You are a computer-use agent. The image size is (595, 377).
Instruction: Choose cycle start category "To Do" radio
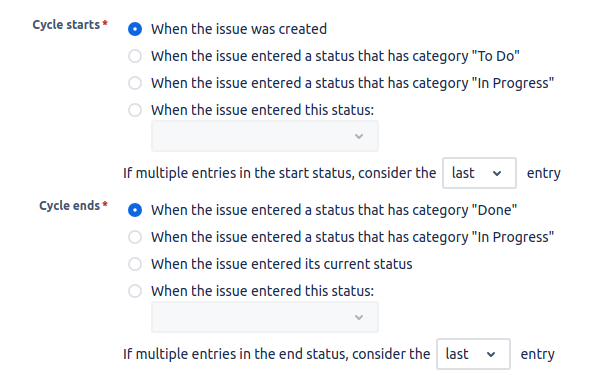click(x=135, y=56)
